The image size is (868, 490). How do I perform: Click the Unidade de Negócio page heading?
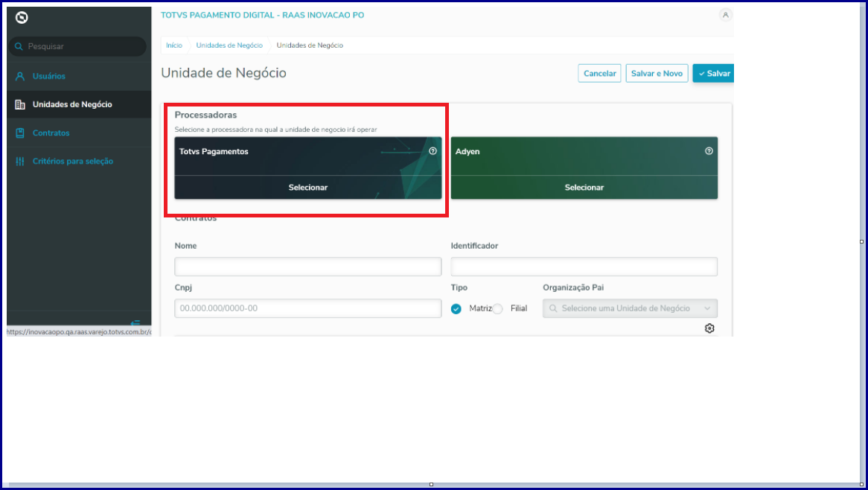pos(223,73)
